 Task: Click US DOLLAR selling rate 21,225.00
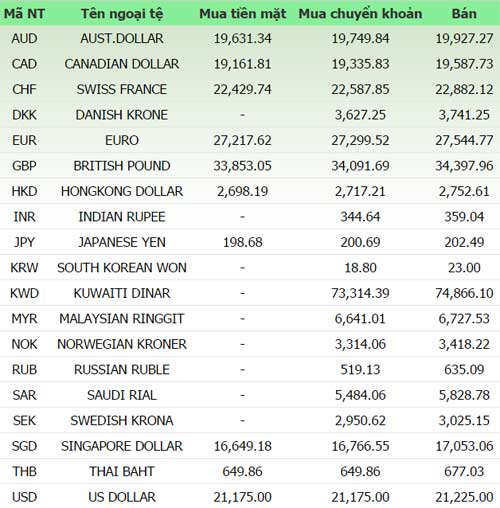[x=464, y=497]
